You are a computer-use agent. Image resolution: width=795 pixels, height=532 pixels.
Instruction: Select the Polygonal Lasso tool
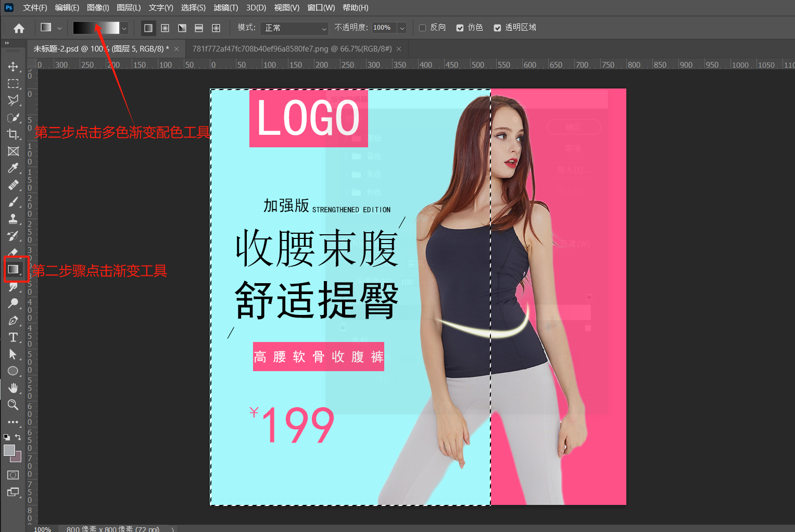(13, 100)
